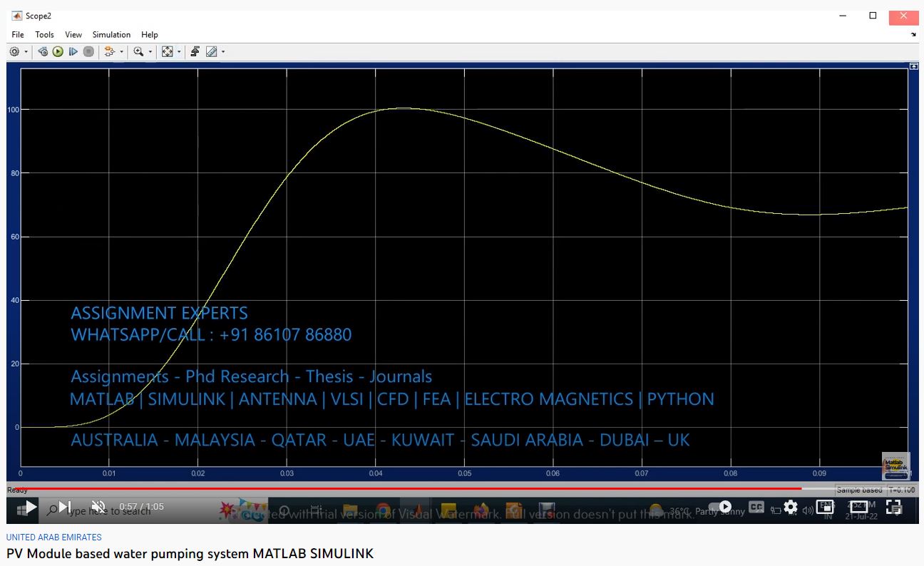Click the Ready status text
This screenshot has height=566, width=924.
point(17,490)
